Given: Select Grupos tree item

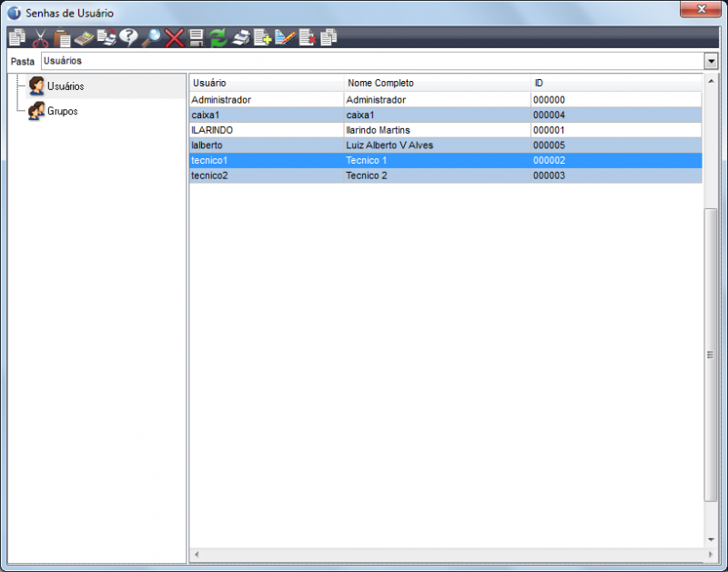Looking at the screenshot, I should point(62,111).
